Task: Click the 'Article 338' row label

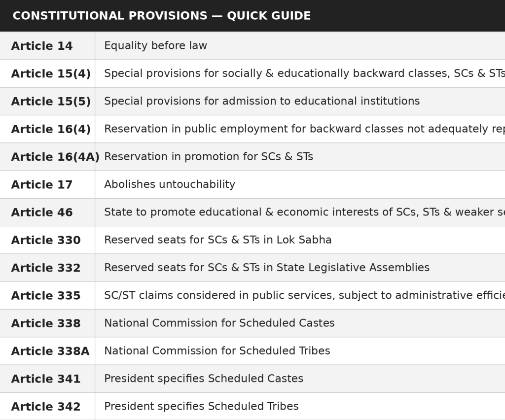Action: click(x=46, y=323)
